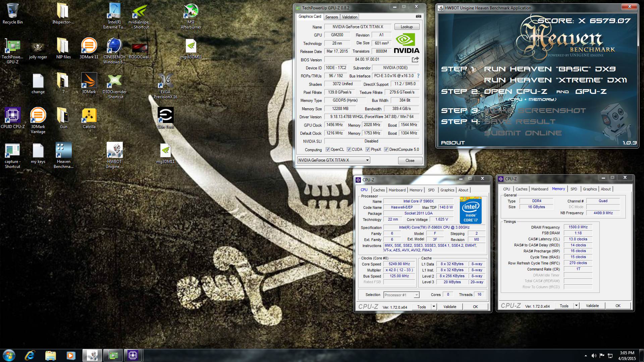The width and height of the screenshot is (644, 362).
Task: Launch 3DMark Vantage desktop icon
Action: coord(38,120)
